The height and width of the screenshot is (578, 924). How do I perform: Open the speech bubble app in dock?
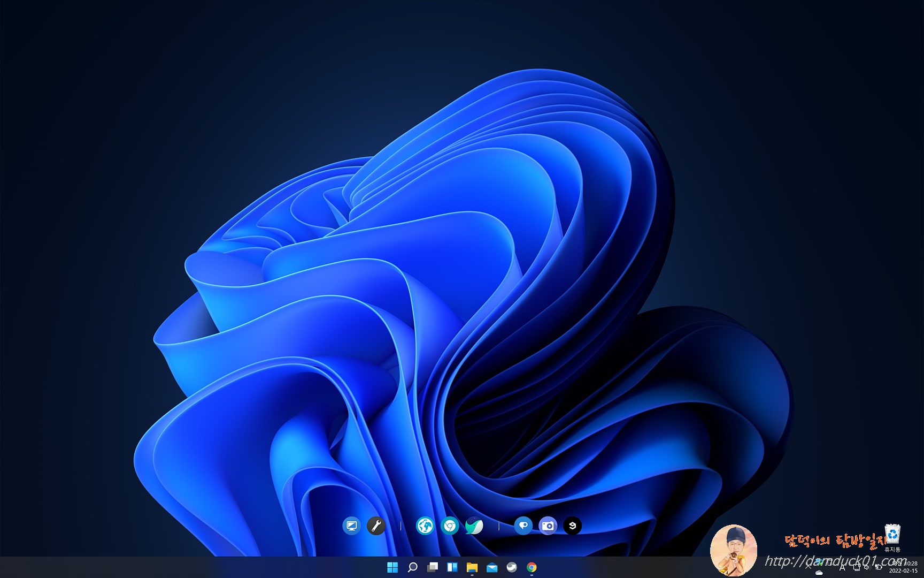(523, 526)
